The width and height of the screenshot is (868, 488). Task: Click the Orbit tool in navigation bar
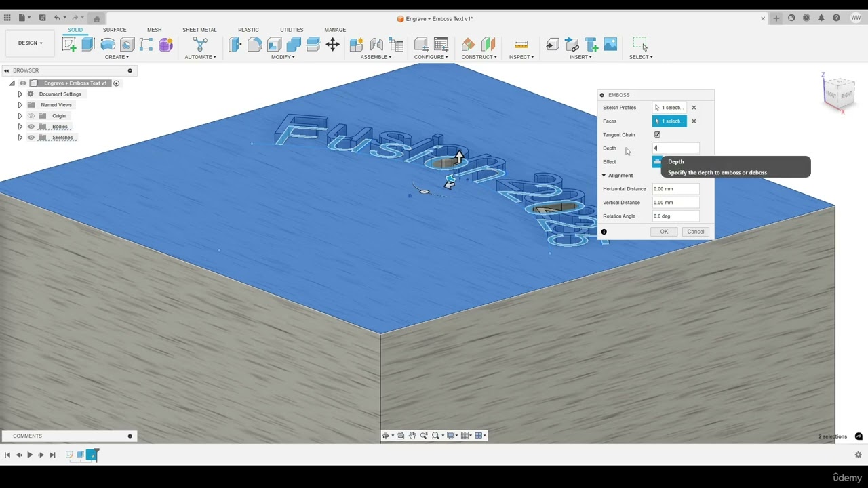(x=385, y=436)
